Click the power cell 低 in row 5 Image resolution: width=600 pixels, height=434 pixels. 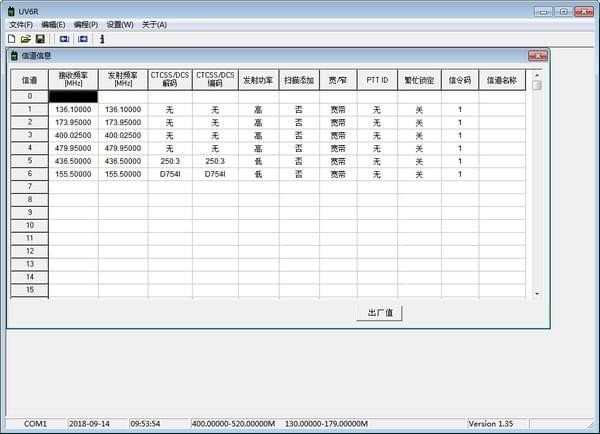click(x=258, y=161)
